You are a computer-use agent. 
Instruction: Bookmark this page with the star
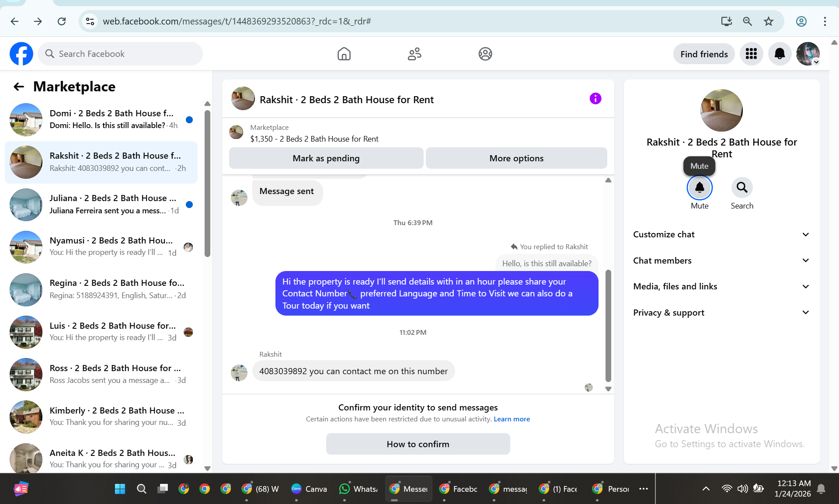click(x=769, y=21)
